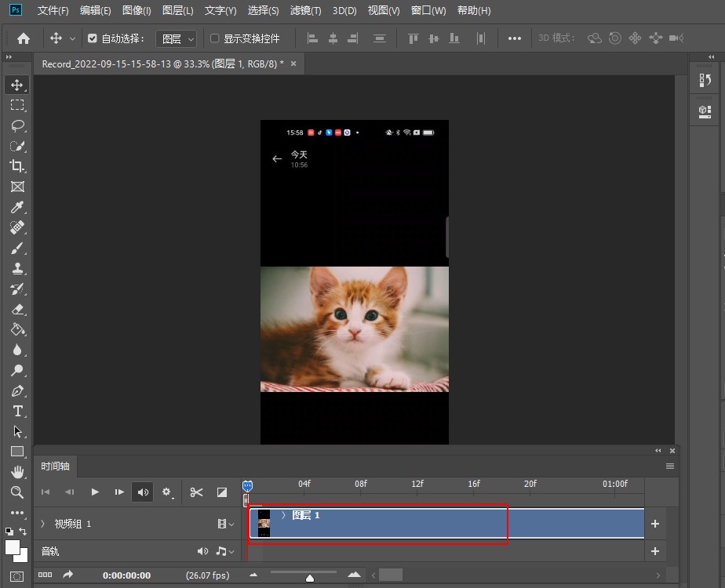Image resolution: width=725 pixels, height=588 pixels.
Task: Select the Lasso tool
Action: pyautogui.click(x=17, y=125)
